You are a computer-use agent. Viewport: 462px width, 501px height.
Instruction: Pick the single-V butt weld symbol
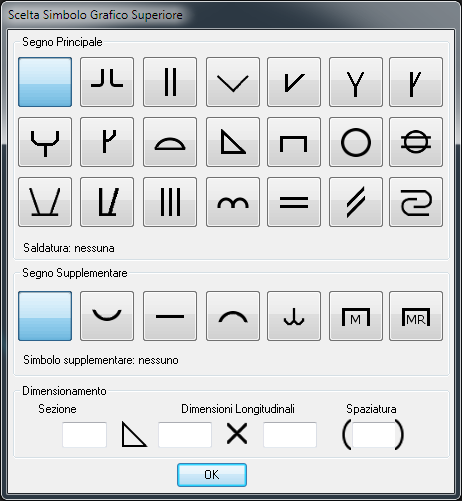(x=233, y=82)
